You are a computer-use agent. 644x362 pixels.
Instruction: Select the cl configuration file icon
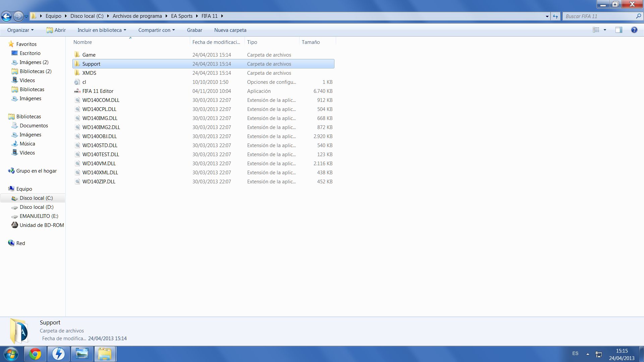[x=77, y=82]
